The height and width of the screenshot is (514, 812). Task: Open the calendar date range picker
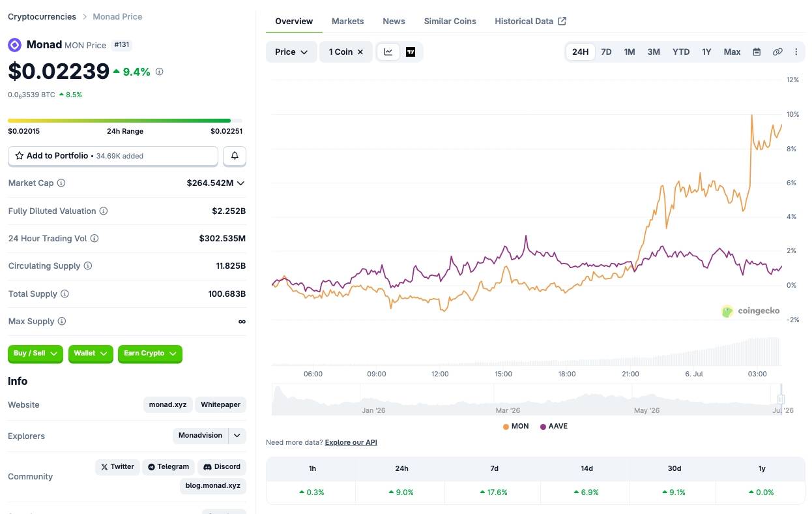pos(757,52)
